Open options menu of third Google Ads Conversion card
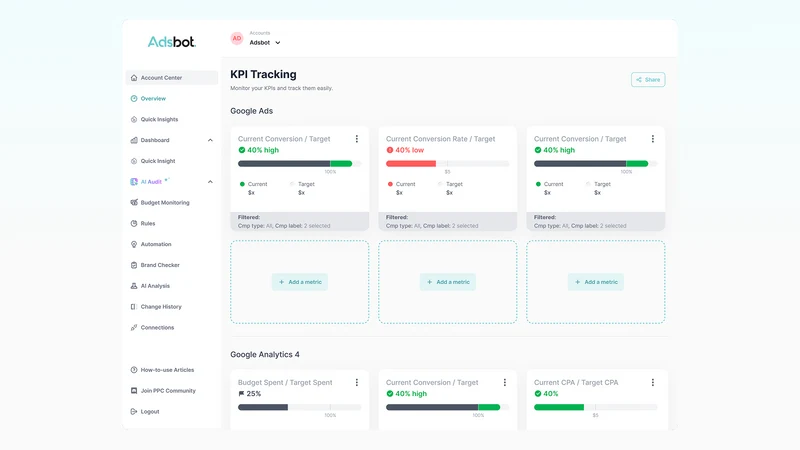This screenshot has width=800, height=450. [x=653, y=139]
